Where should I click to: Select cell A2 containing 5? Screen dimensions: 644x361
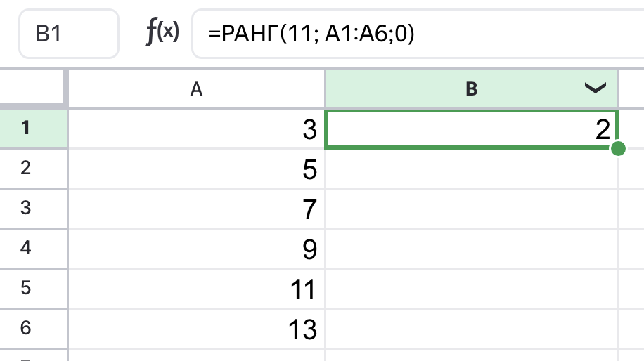(x=197, y=169)
